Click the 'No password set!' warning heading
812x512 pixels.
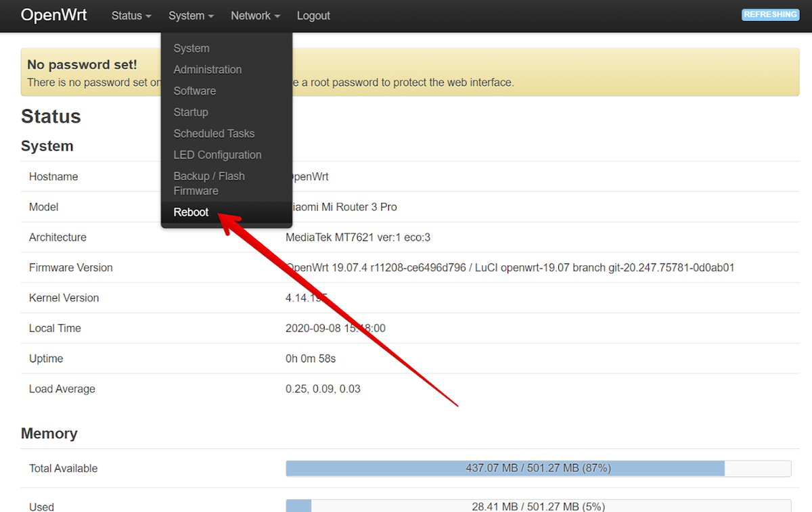82,65
